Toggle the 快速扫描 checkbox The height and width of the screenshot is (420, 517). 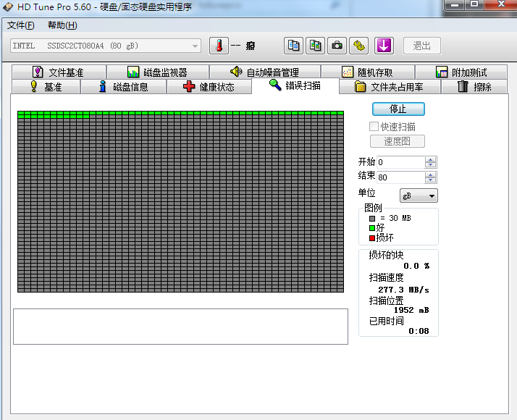click(x=374, y=127)
